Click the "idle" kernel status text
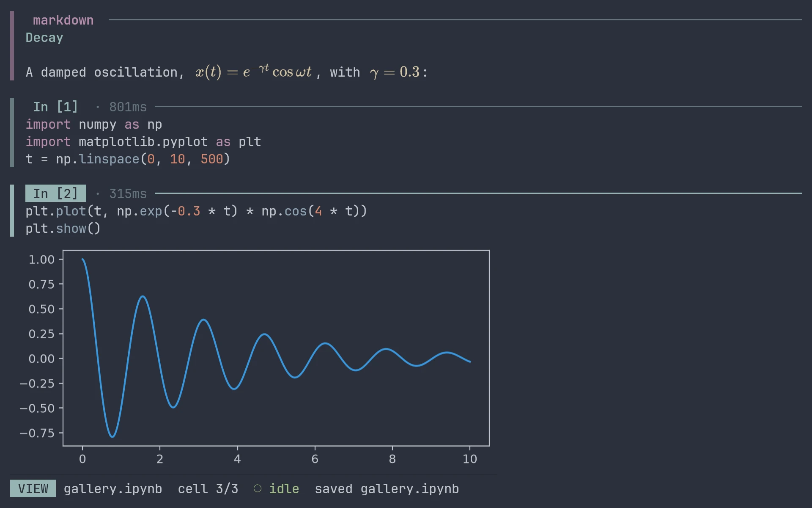Image resolution: width=812 pixels, height=508 pixels. point(284,489)
